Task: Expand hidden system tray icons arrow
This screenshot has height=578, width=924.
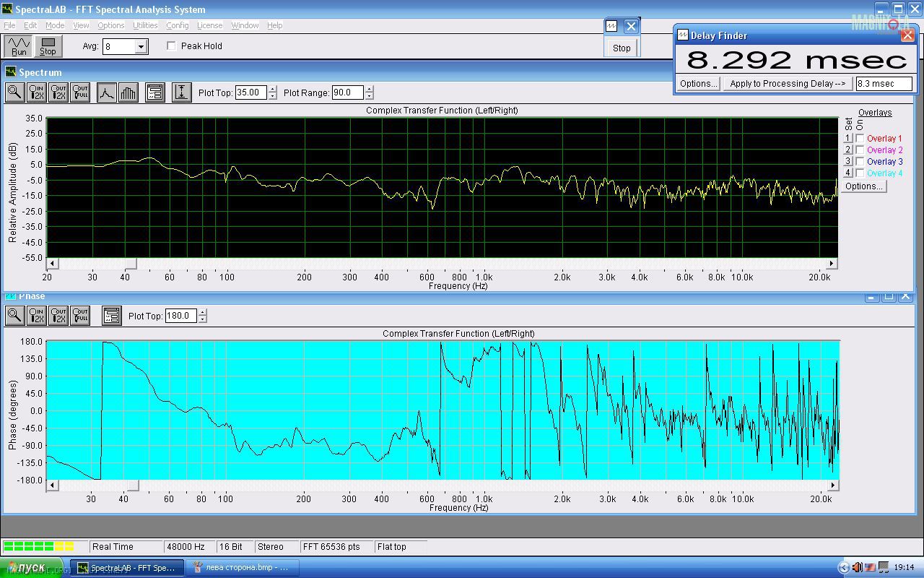Action: (843, 567)
